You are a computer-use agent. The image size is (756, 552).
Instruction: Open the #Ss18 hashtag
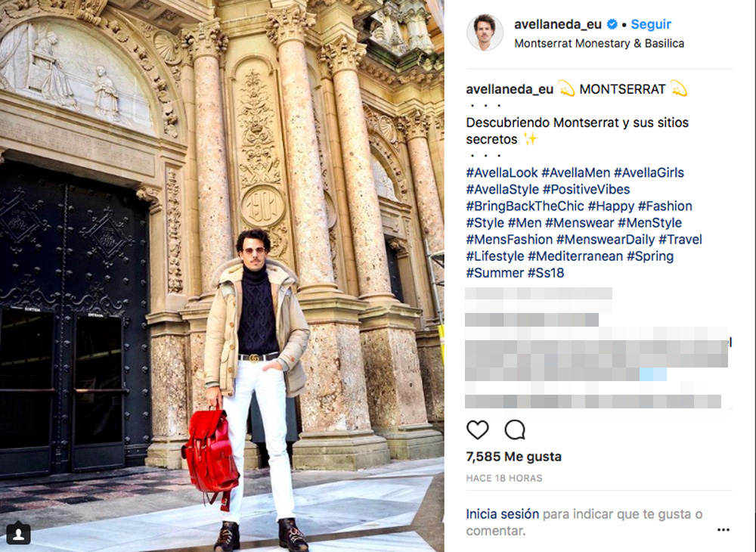point(546,273)
